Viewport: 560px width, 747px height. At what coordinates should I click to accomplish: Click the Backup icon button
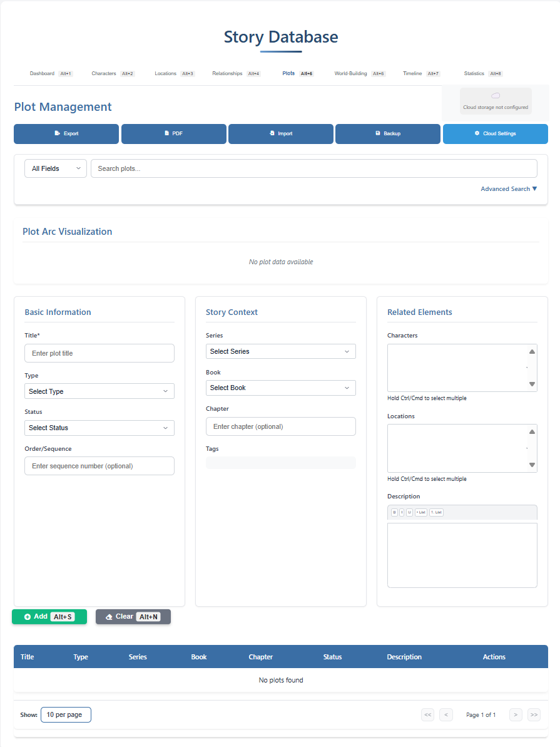(x=387, y=133)
